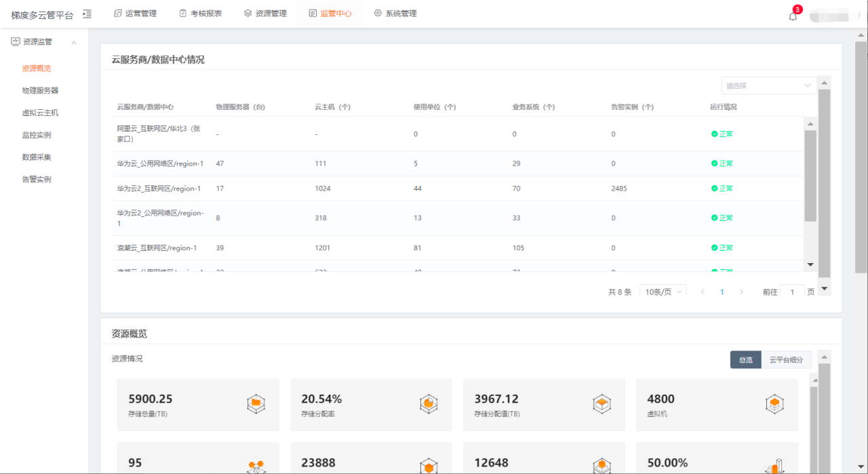Click the 20.54% 存储分配率 card value
868x474 pixels.
(x=321, y=399)
